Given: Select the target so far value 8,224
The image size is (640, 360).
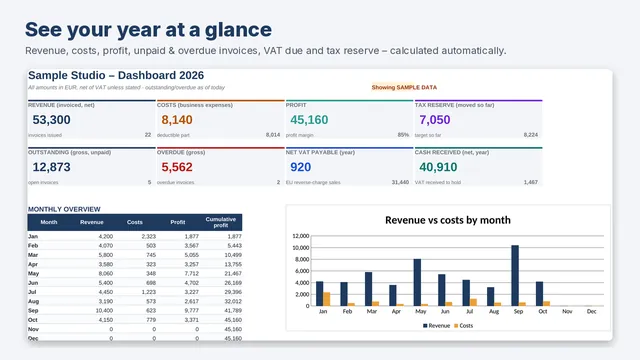Looking at the screenshot, I should point(531,135).
